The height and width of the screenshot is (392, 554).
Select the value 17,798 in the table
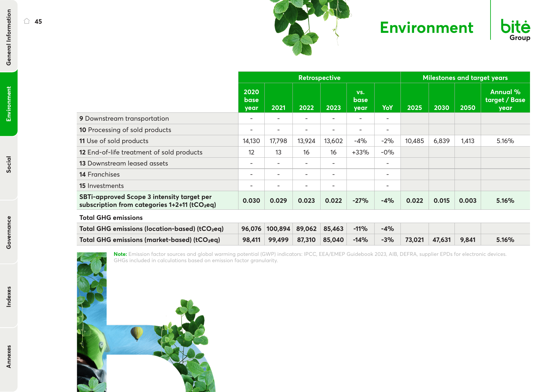[x=278, y=141]
